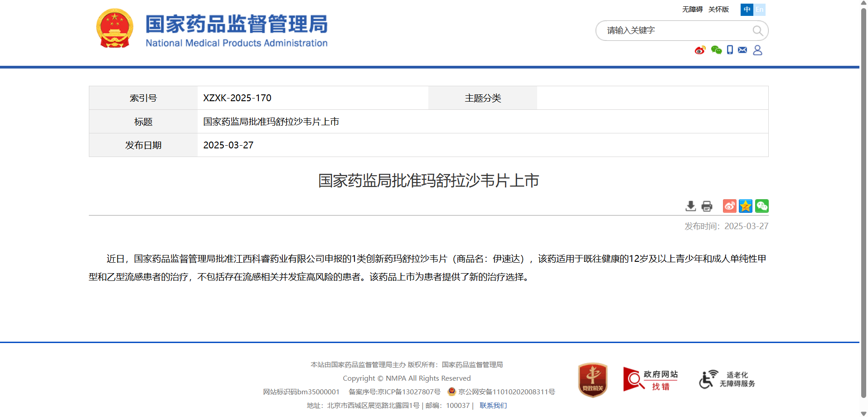Open the Weibo icon in header

point(700,50)
